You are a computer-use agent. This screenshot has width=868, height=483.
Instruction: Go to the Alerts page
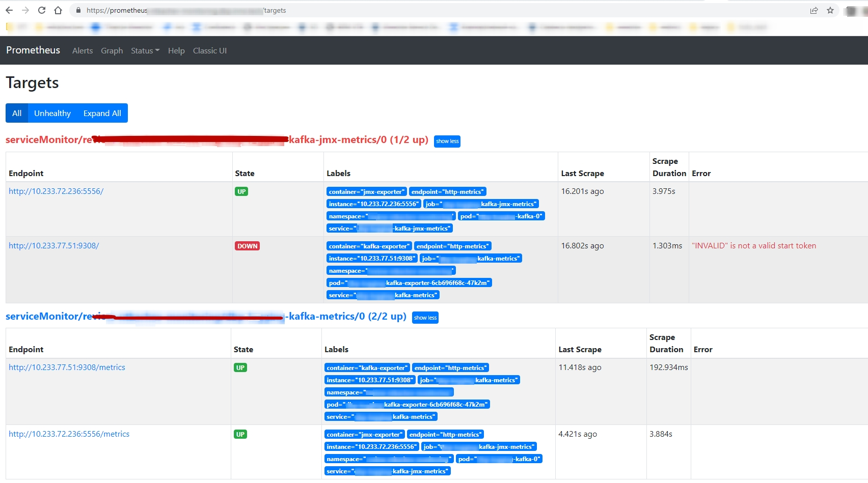coord(83,50)
